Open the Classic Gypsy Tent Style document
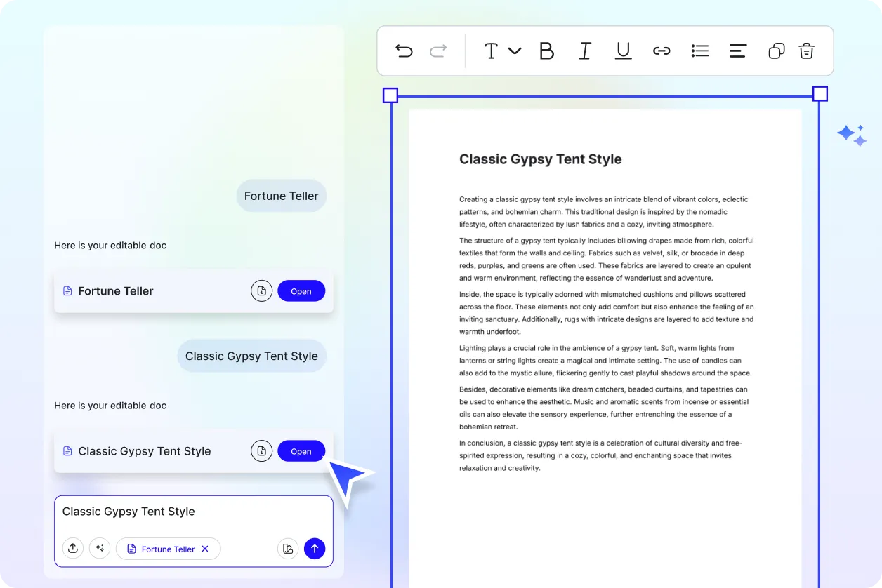The image size is (882, 588). click(301, 451)
